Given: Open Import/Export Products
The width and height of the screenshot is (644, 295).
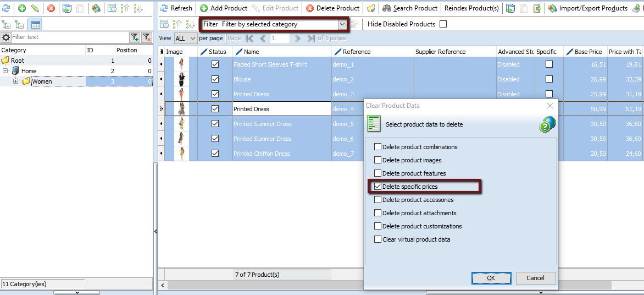Looking at the screenshot, I should coord(588,8).
